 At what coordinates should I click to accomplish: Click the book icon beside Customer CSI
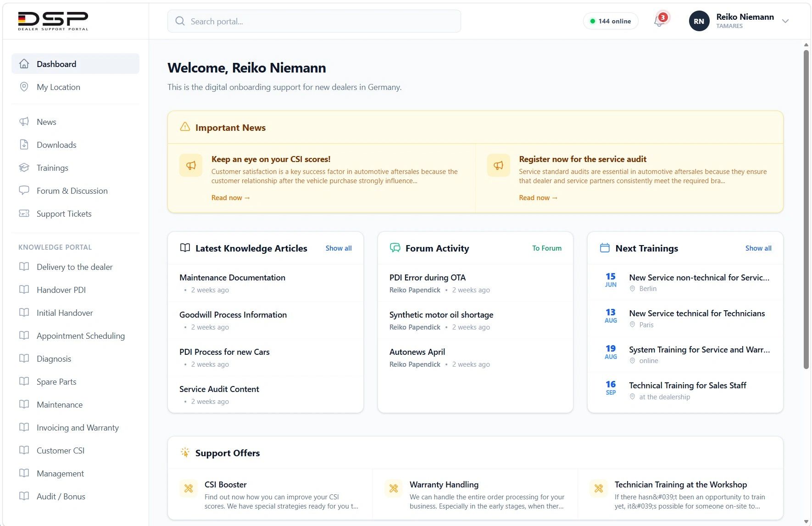click(24, 450)
